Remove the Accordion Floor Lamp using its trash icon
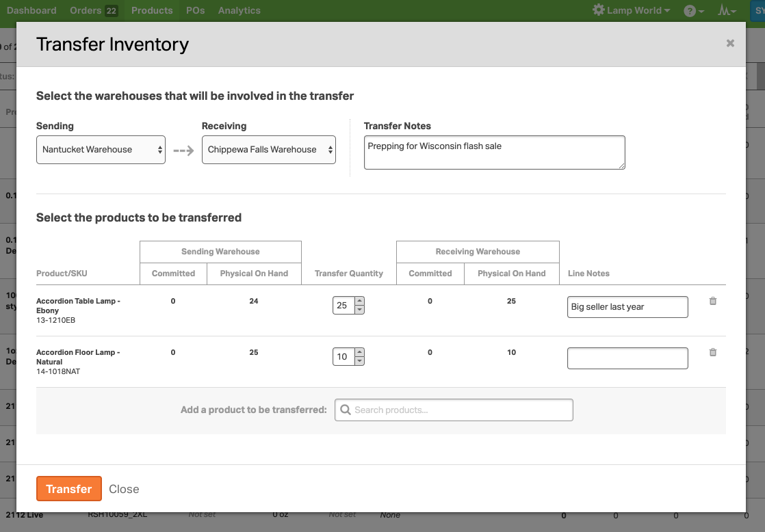Viewport: 765px width, 532px height. click(x=712, y=352)
